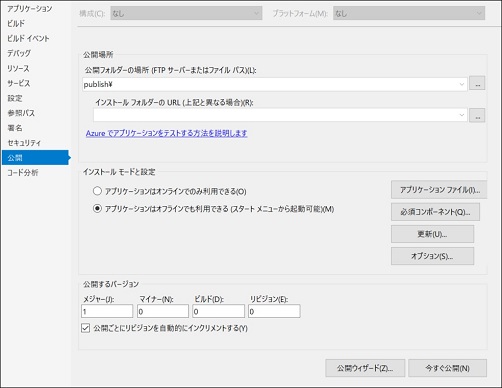Open the 参照パス tab
The width and height of the screenshot is (502, 388).
tap(21, 113)
